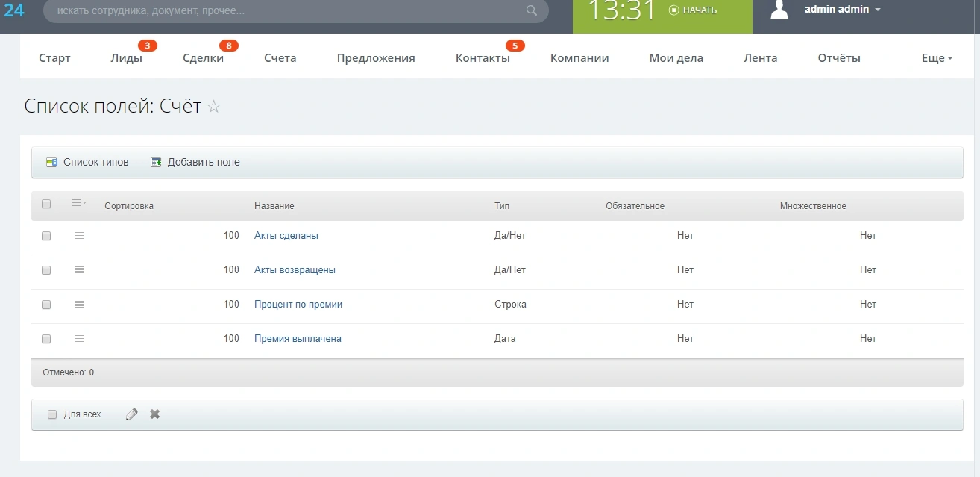The image size is (980, 477).
Task: Check the Акты возвращены row checkbox
Action: [46, 270]
